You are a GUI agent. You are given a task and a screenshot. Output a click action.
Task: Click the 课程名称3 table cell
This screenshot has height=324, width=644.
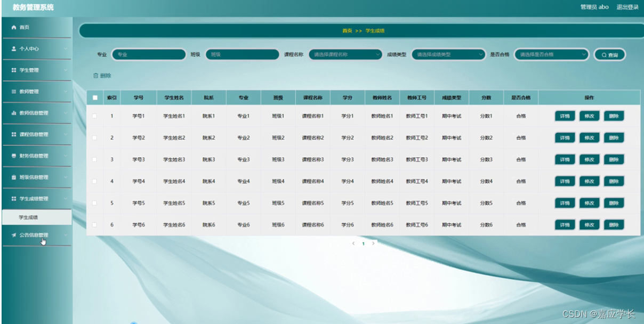click(313, 159)
